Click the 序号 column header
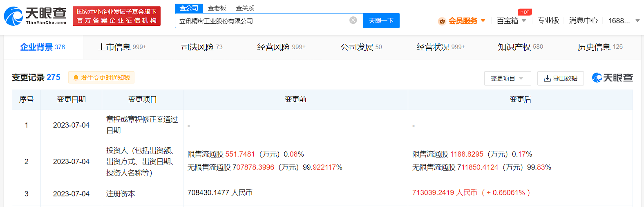The height and width of the screenshot is (207, 644). (x=27, y=99)
